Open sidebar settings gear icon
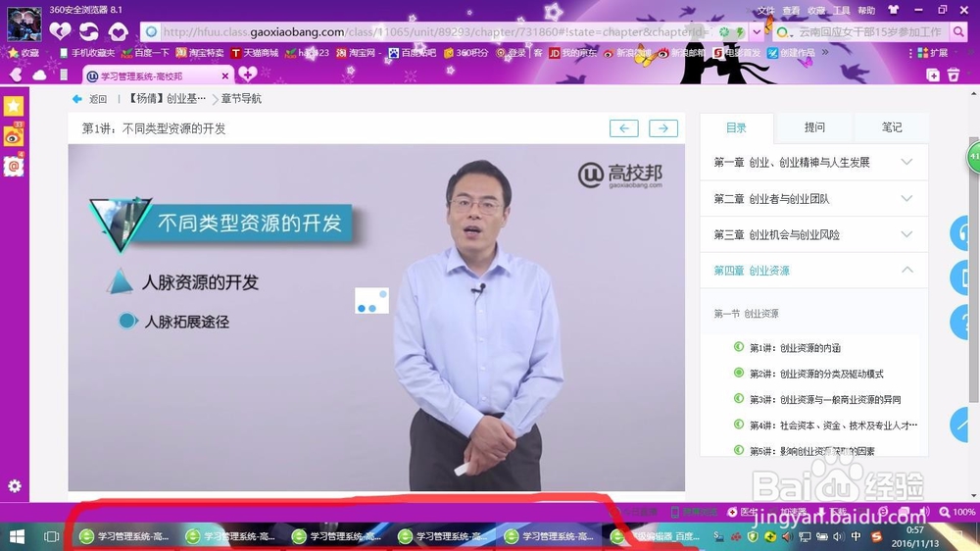Image resolution: width=980 pixels, height=551 pixels. 15,486
